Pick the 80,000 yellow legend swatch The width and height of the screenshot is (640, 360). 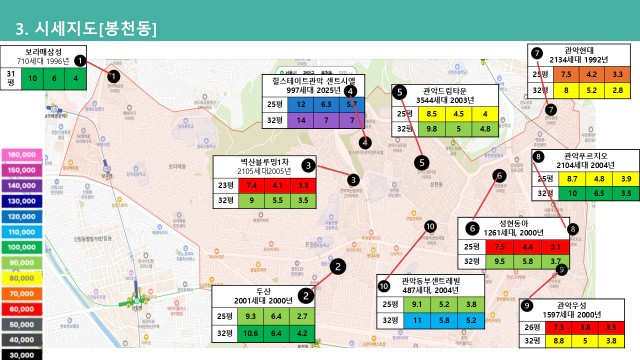point(22,278)
